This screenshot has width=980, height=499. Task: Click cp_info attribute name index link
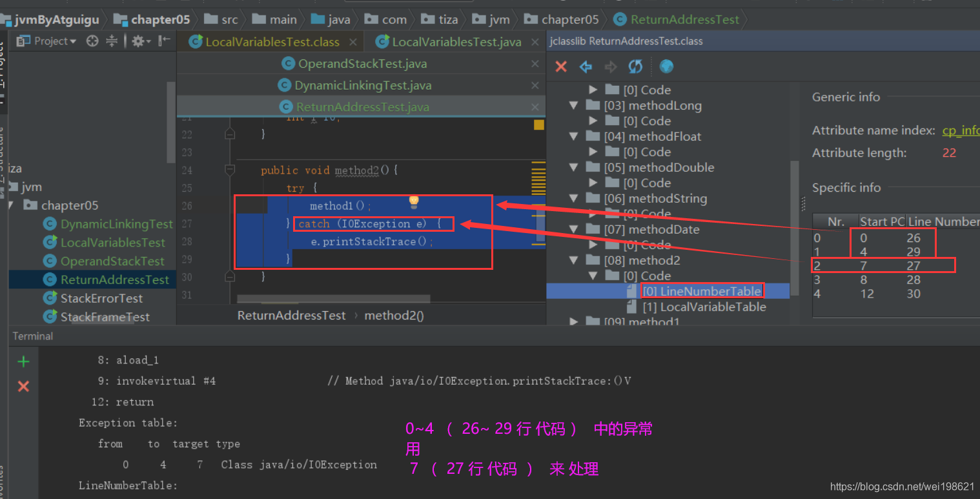961,130
